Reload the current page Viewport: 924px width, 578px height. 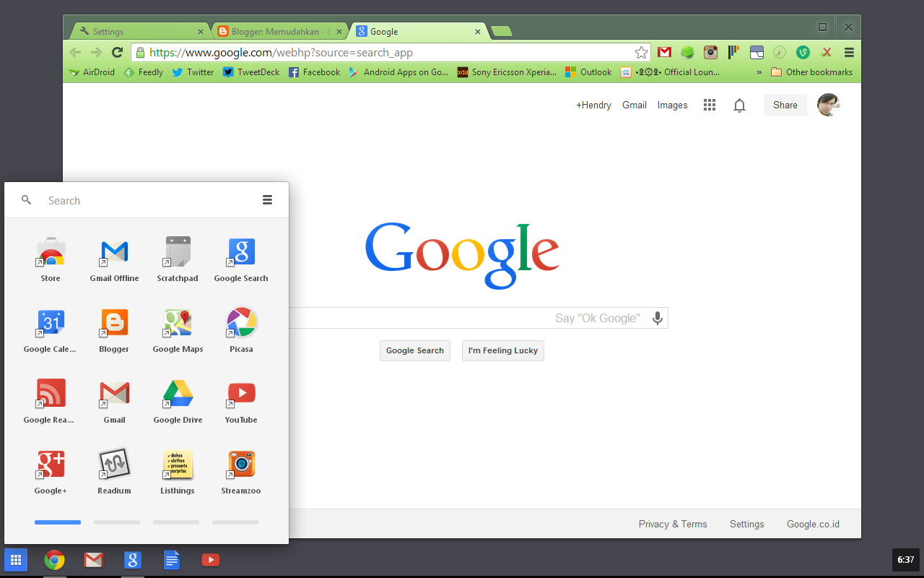tap(117, 52)
